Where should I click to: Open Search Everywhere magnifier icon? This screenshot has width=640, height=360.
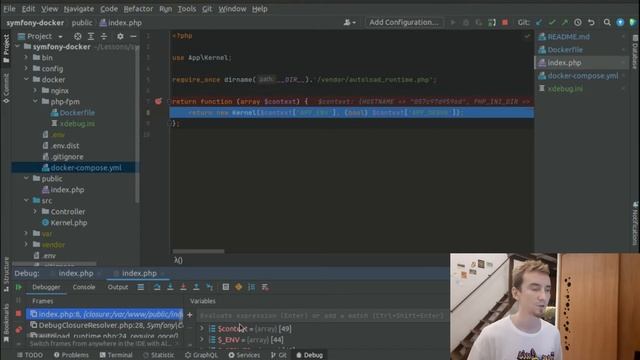pyautogui.click(x=607, y=22)
